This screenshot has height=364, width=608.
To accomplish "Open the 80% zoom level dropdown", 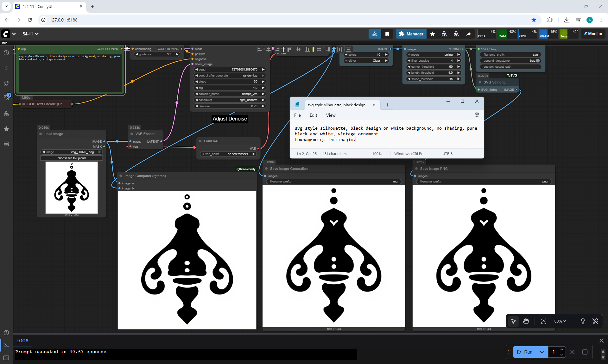I will coord(560,321).
